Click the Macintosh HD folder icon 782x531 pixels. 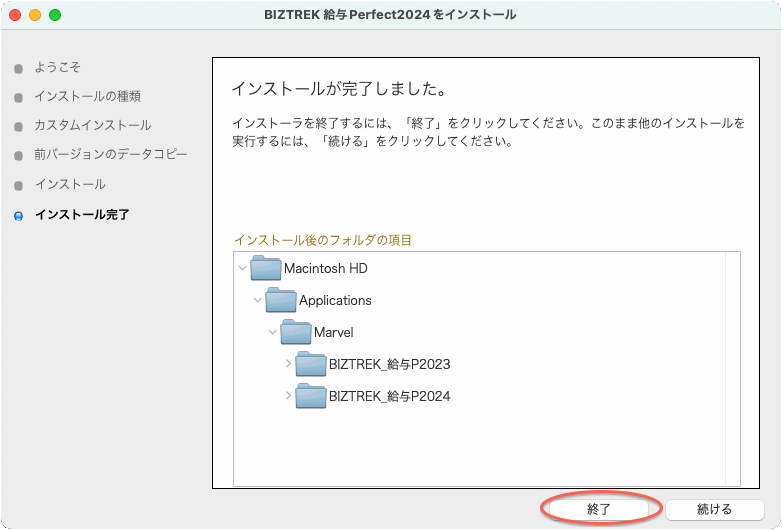[266, 268]
